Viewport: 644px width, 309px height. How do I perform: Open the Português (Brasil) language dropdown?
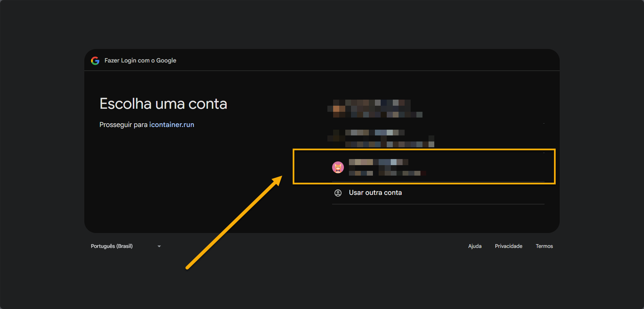click(x=126, y=246)
